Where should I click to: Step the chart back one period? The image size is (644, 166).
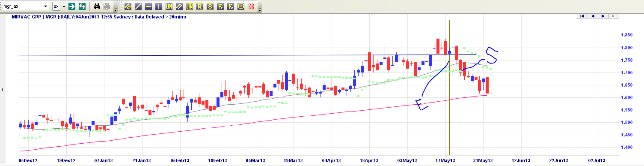point(593,16)
